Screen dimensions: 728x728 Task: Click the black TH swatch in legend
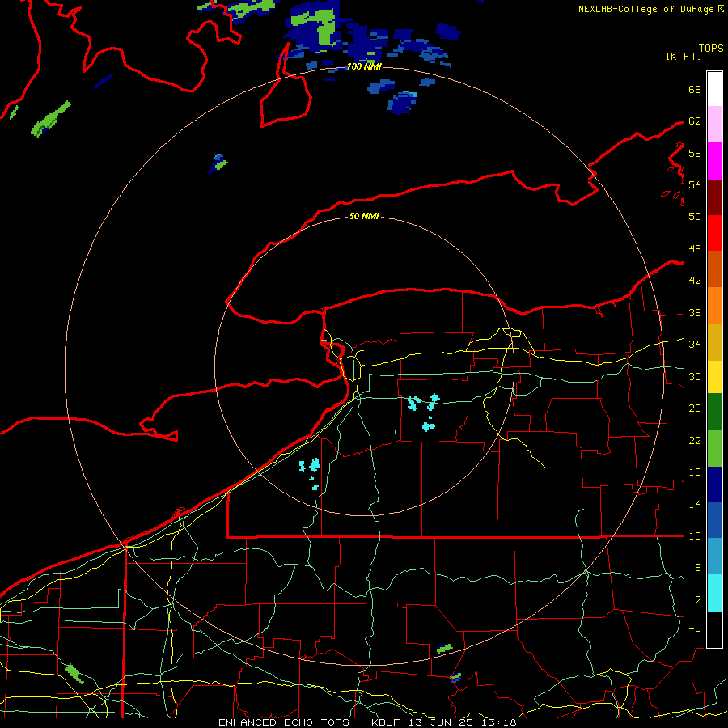[714, 629]
